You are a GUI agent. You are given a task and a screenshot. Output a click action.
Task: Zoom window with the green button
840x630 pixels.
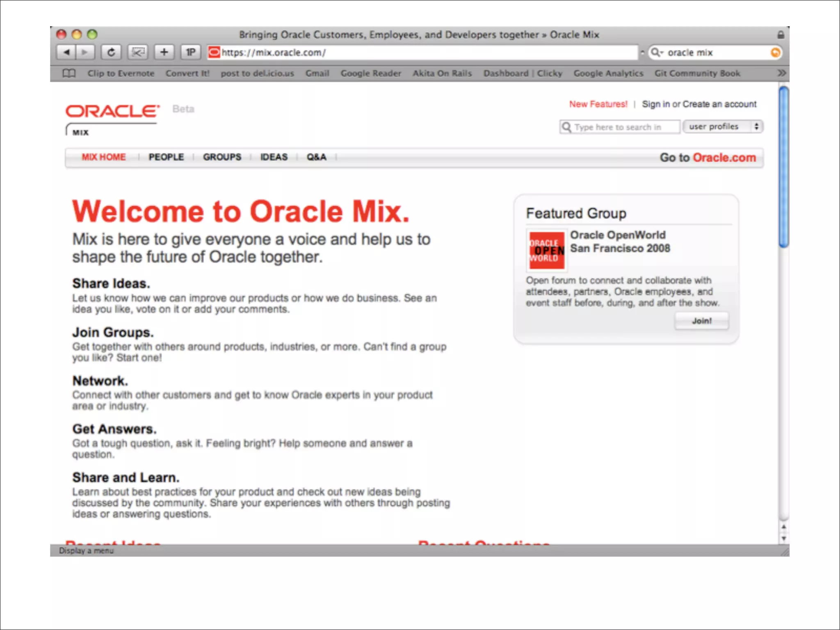[x=92, y=34]
